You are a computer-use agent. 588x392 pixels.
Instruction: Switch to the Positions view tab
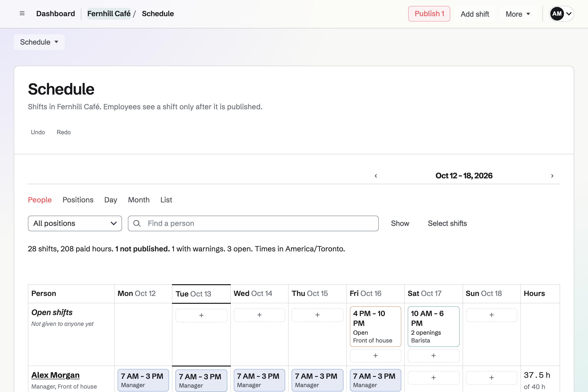point(78,200)
